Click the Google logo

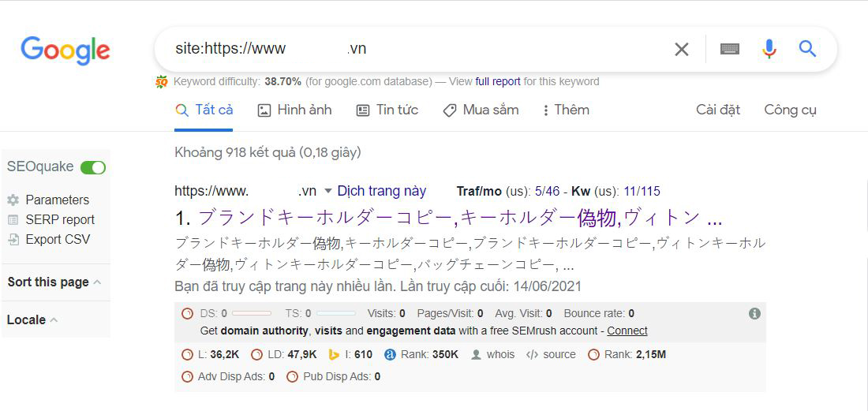(65, 50)
